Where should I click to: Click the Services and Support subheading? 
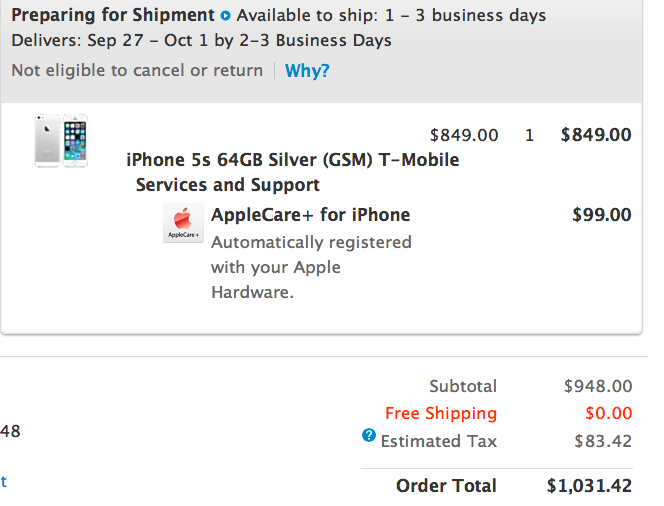[227, 185]
